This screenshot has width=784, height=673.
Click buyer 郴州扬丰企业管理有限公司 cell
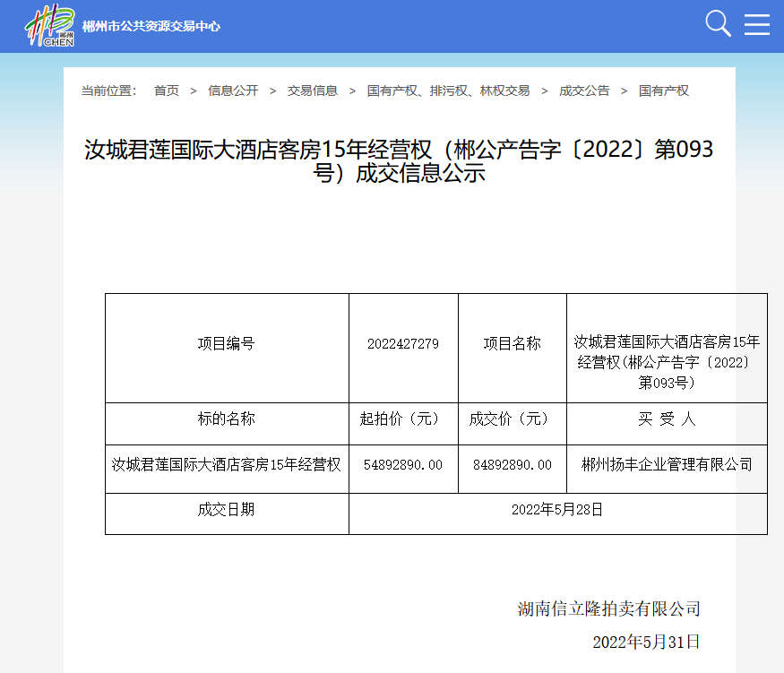[667, 465]
